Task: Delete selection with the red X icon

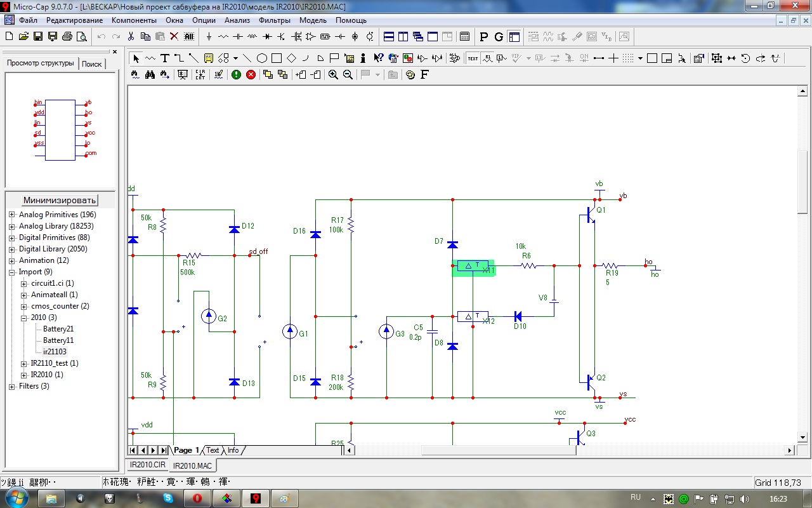Action: [174, 37]
